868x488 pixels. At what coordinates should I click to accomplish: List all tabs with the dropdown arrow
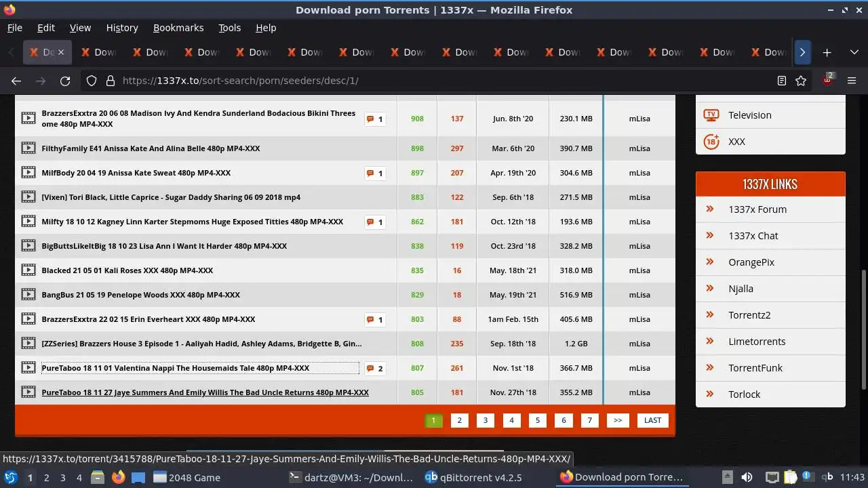click(854, 52)
